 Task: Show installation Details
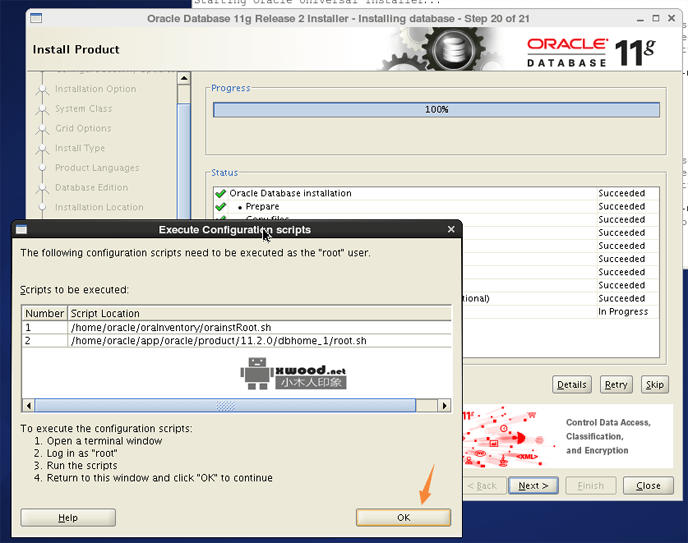pyautogui.click(x=572, y=384)
